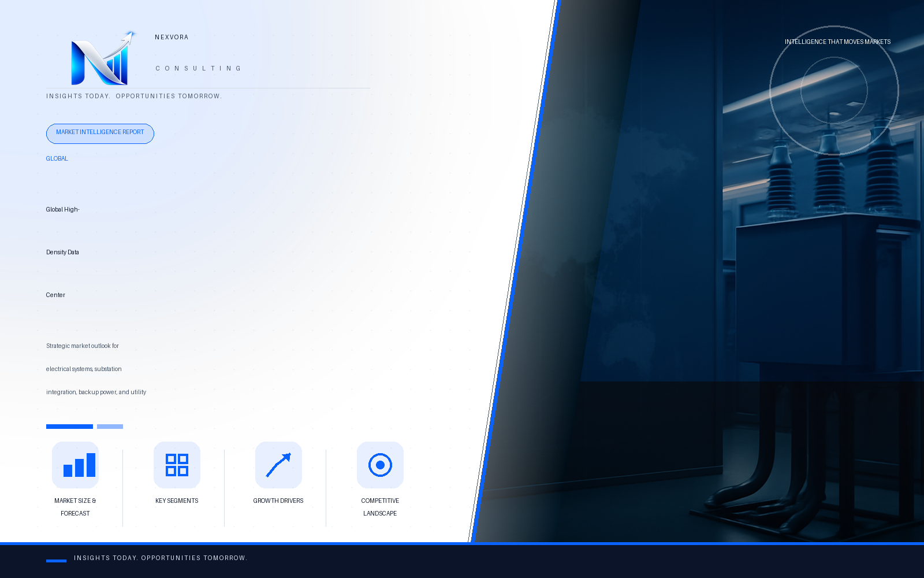Viewport: 924px width, 578px height.
Task: Click the 'Density Data' title line
Action: 62,252
